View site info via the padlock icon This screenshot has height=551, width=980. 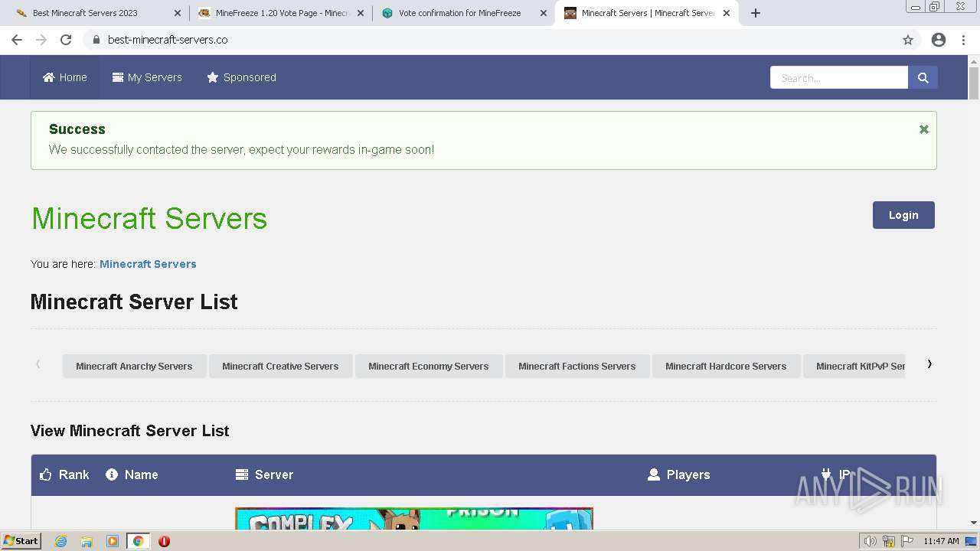point(96,40)
